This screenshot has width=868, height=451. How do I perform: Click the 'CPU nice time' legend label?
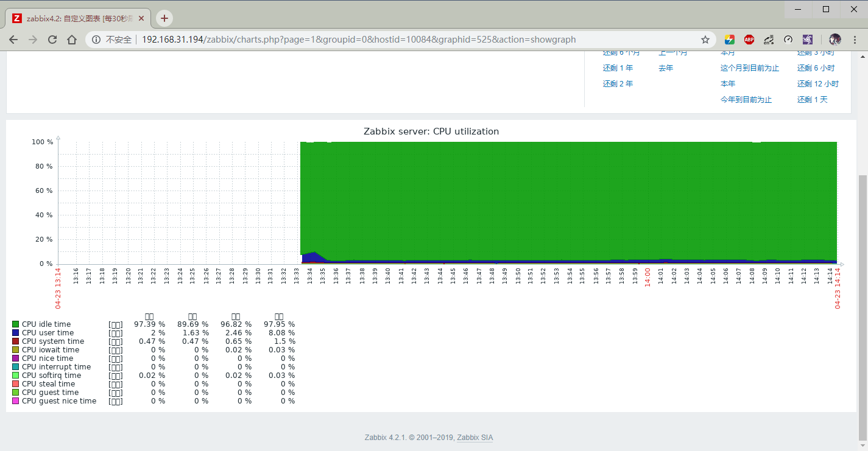coord(48,358)
